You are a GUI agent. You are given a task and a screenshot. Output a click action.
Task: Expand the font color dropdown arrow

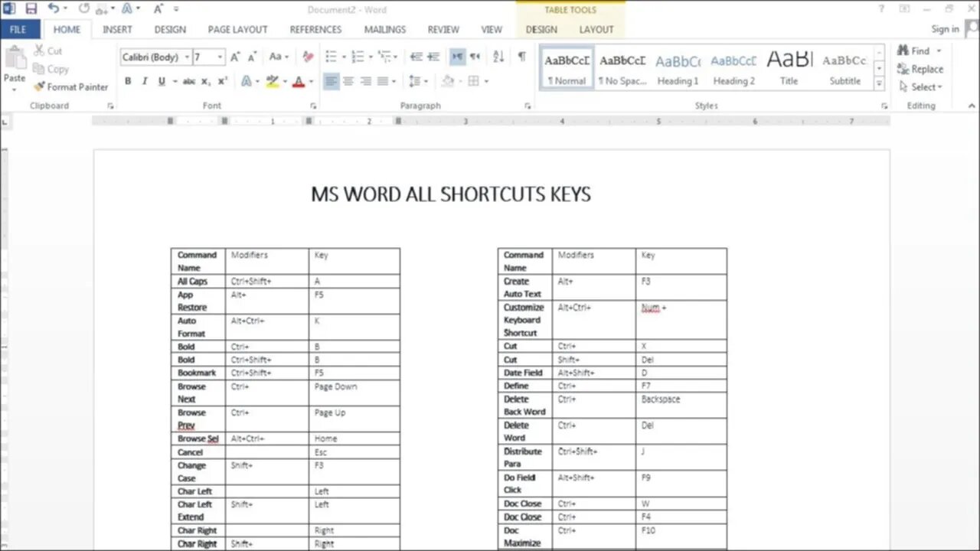coord(312,81)
